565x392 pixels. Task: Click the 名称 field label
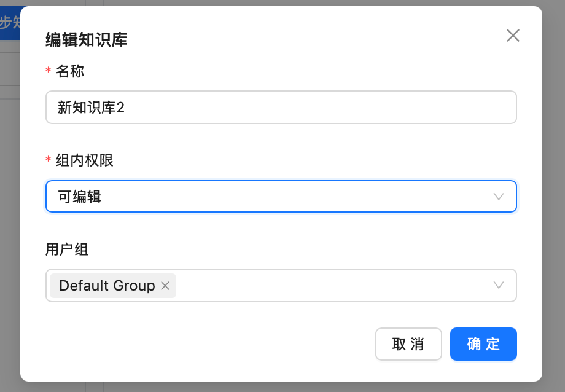pos(69,71)
